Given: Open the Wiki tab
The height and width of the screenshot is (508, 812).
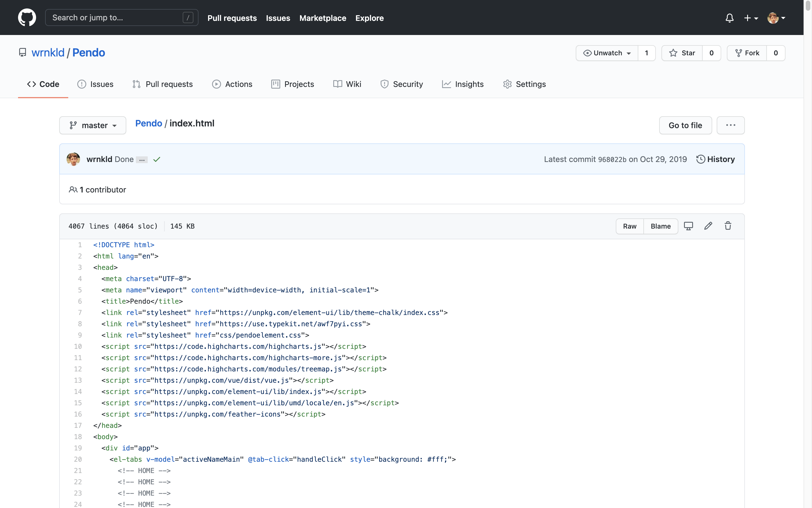Looking at the screenshot, I should tap(347, 84).
